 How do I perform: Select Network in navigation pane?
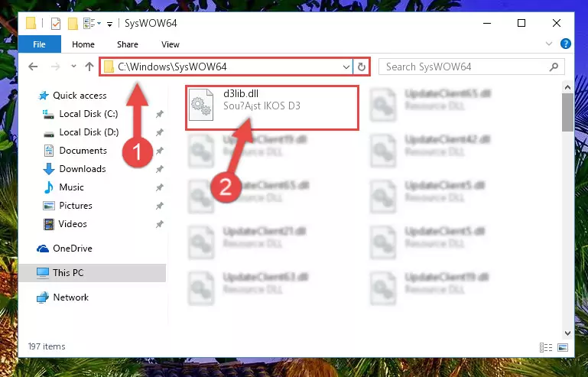(71, 297)
